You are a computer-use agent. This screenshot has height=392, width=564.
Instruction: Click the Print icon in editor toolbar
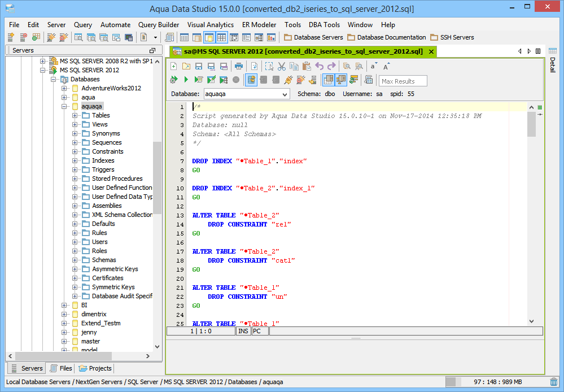[239, 66]
